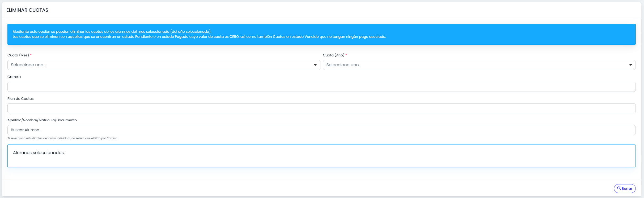The image size is (644, 198).
Task: Click the ELIMINAR CUOTAS heading
Action: pos(27,10)
